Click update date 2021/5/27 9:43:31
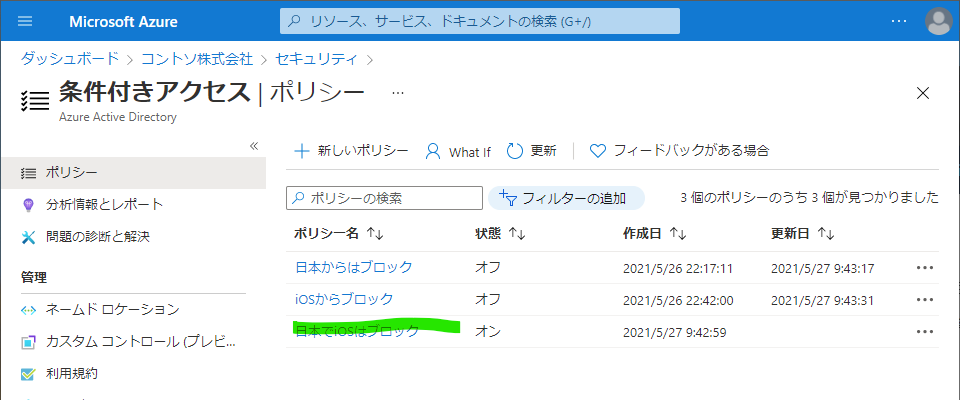 point(823,301)
